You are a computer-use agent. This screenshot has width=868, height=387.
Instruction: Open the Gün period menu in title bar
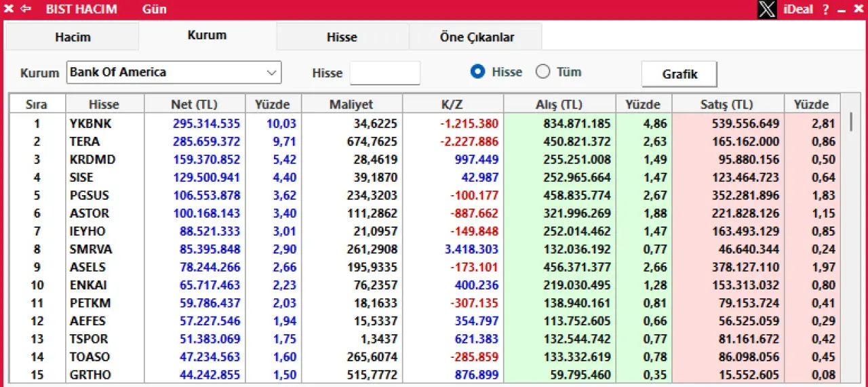(x=154, y=9)
